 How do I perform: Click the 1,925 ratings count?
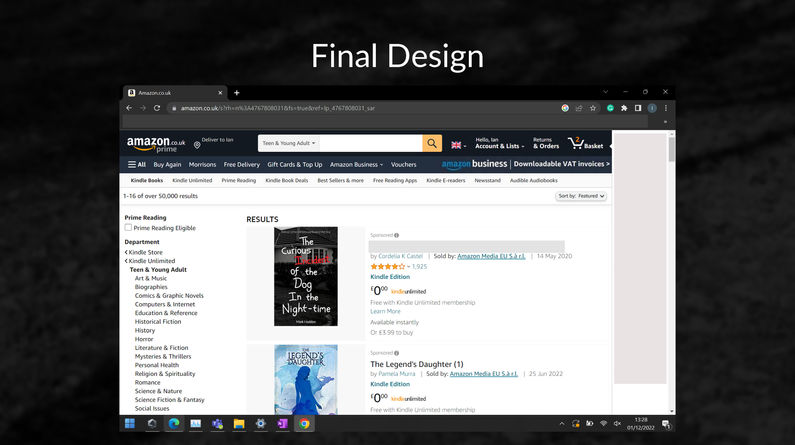419,267
